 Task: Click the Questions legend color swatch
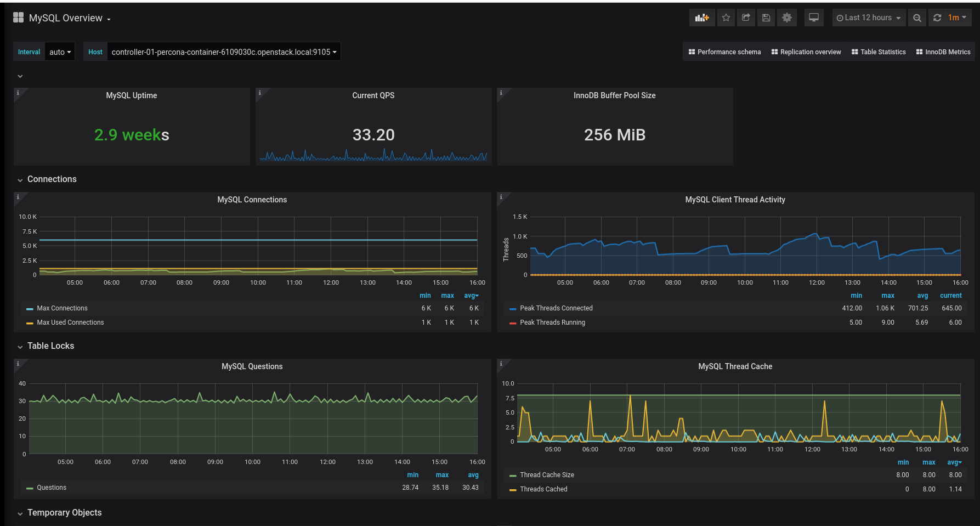click(x=30, y=488)
